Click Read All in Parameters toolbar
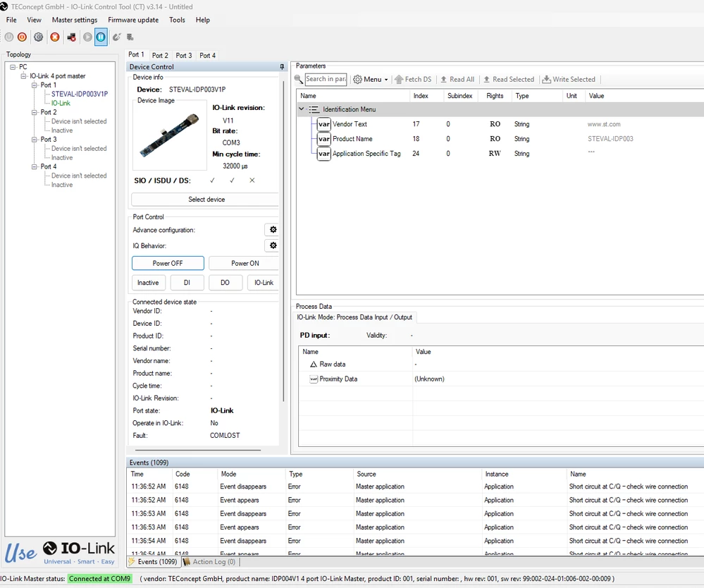 tap(457, 79)
